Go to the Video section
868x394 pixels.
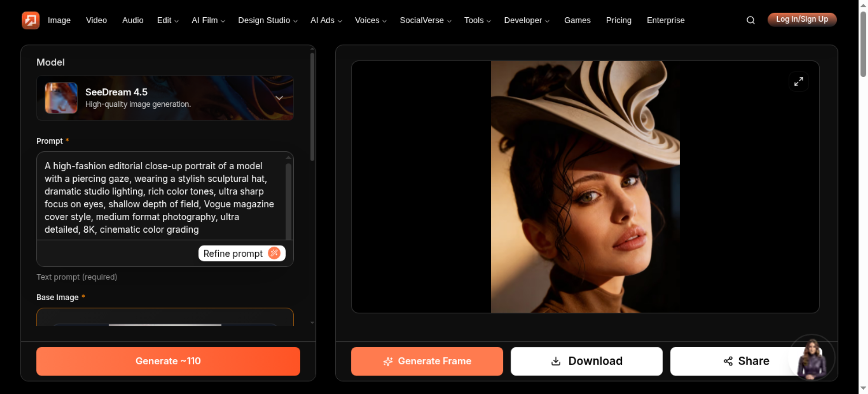[x=96, y=20]
